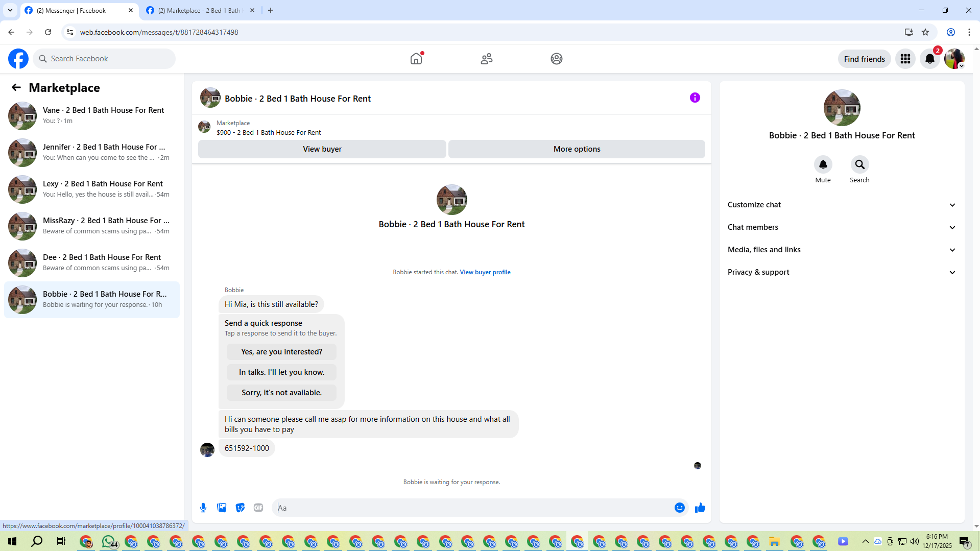Screen dimensions: 980x551
Task: Open conversation information purple icon
Action: tap(695, 98)
